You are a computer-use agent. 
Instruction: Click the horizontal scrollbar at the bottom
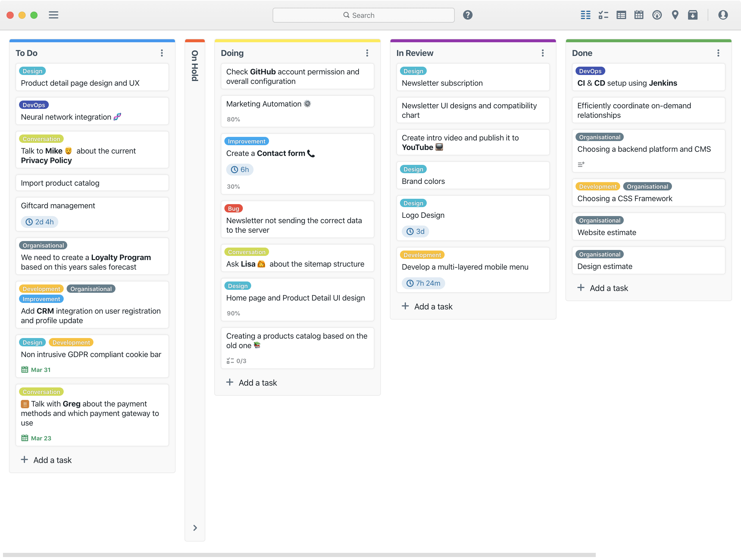click(x=299, y=555)
